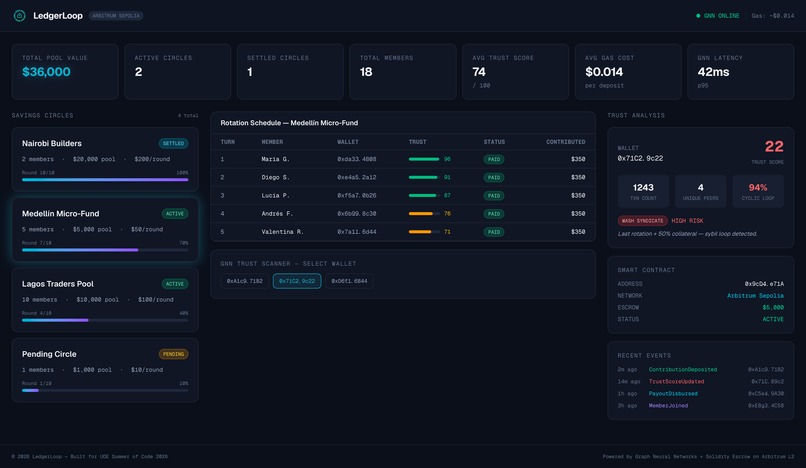Image resolution: width=806 pixels, height=468 pixels.
Task: Click the GNN Latency 42ms card
Action: click(x=741, y=71)
